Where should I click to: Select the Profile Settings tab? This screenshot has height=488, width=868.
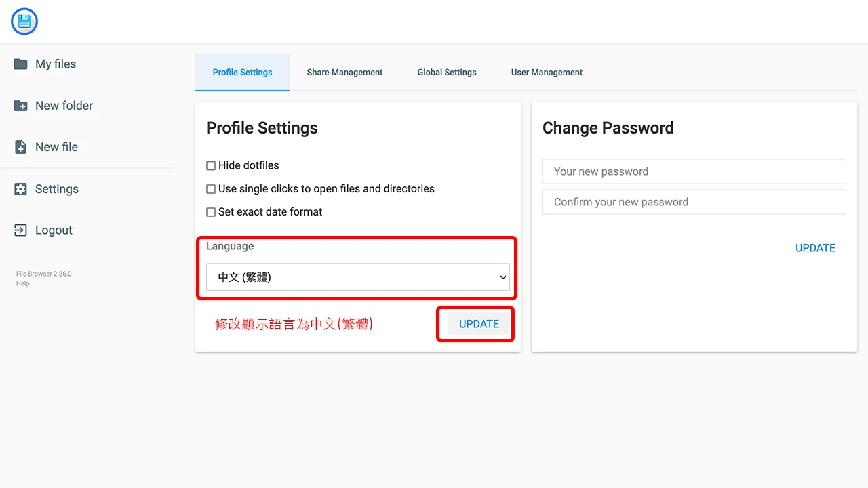242,72
